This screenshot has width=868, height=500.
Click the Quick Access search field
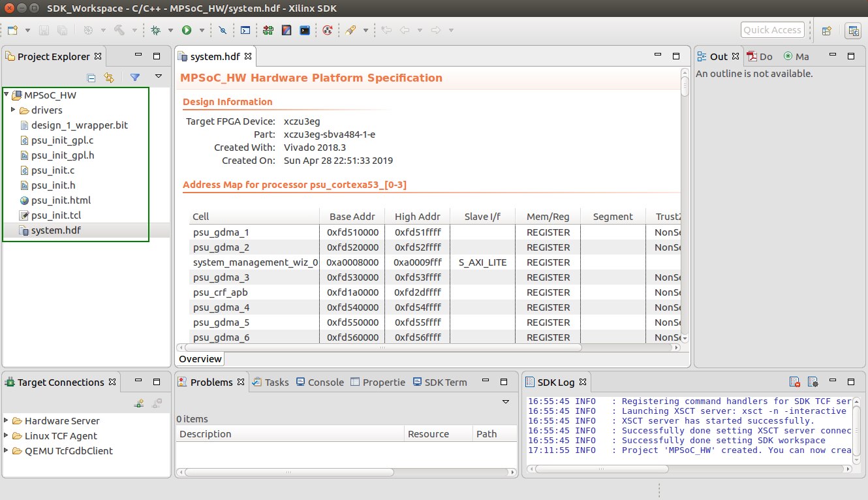(772, 30)
